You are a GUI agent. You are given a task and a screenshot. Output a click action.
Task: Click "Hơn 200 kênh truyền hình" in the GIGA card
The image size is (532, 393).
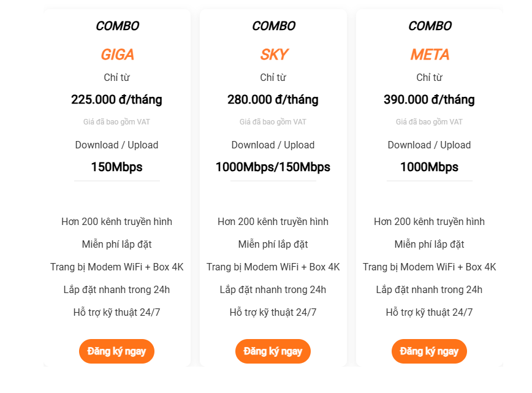[x=116, y=221]
